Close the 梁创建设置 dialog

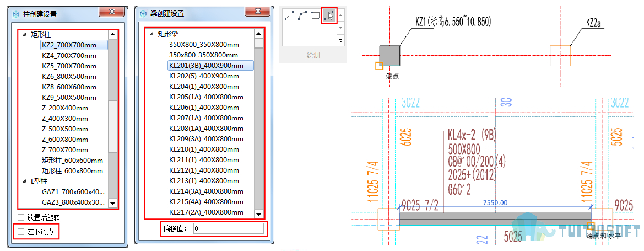point(258,10)
